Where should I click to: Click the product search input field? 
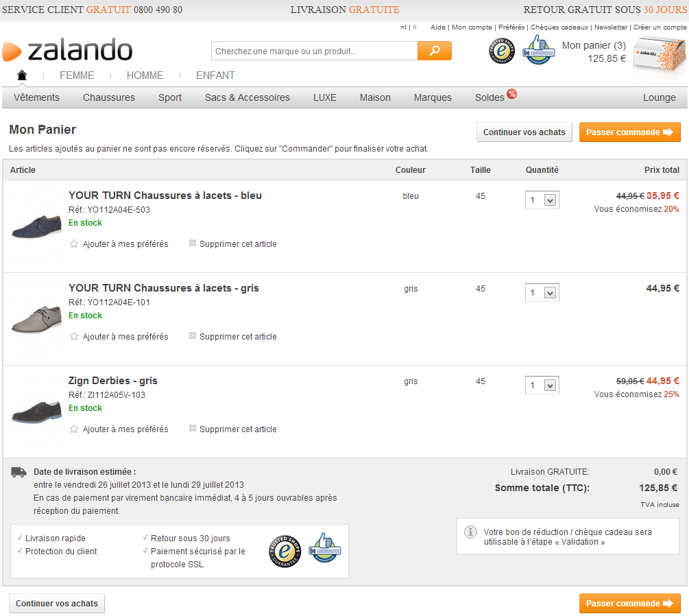tap(314, 51)
